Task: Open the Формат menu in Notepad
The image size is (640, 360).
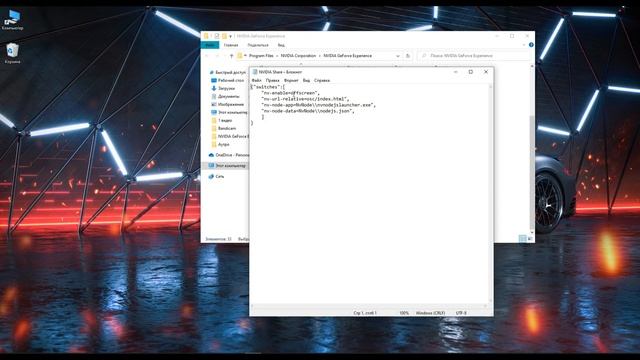Action: [291, 80]
